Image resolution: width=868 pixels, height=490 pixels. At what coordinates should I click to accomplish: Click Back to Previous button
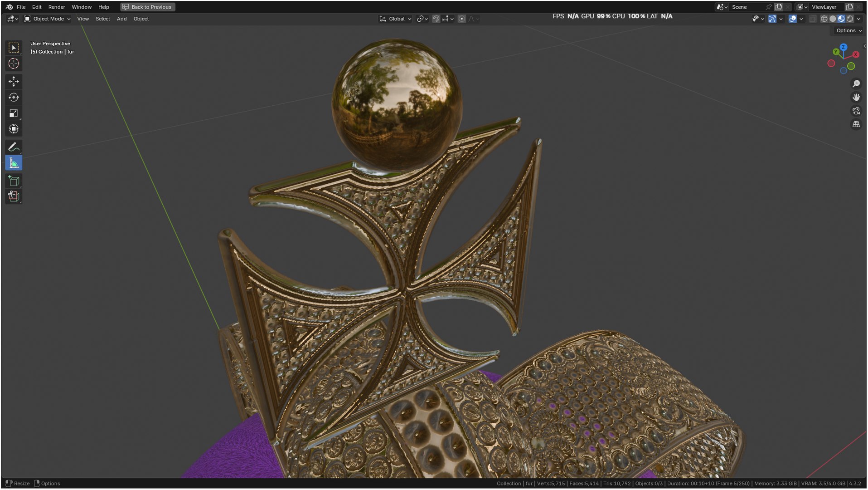pos(147,7)
